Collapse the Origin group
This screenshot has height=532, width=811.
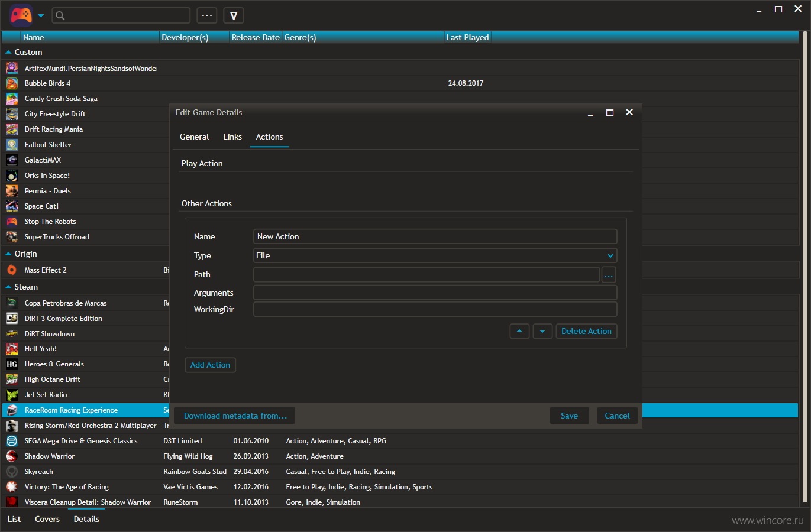[x=8, y=254]
